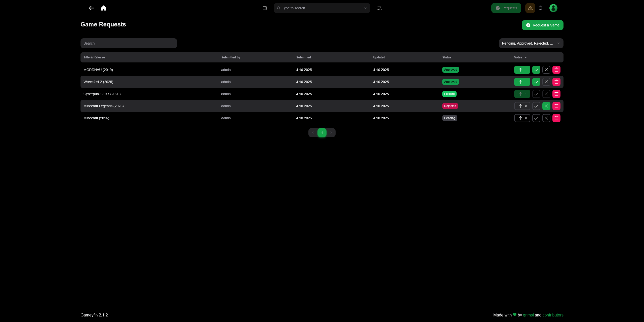Reject the Wreckfest 2 request
This screenshot has width=644, height=322.
(546, 82)
